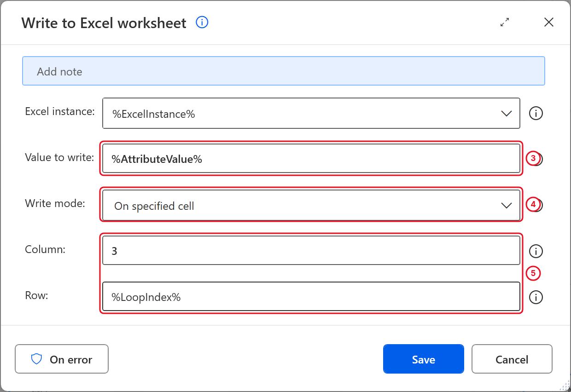Viewport: 571px width, 392px height.
Task: Show info for the Column field
Action: (x=536, y=251)
